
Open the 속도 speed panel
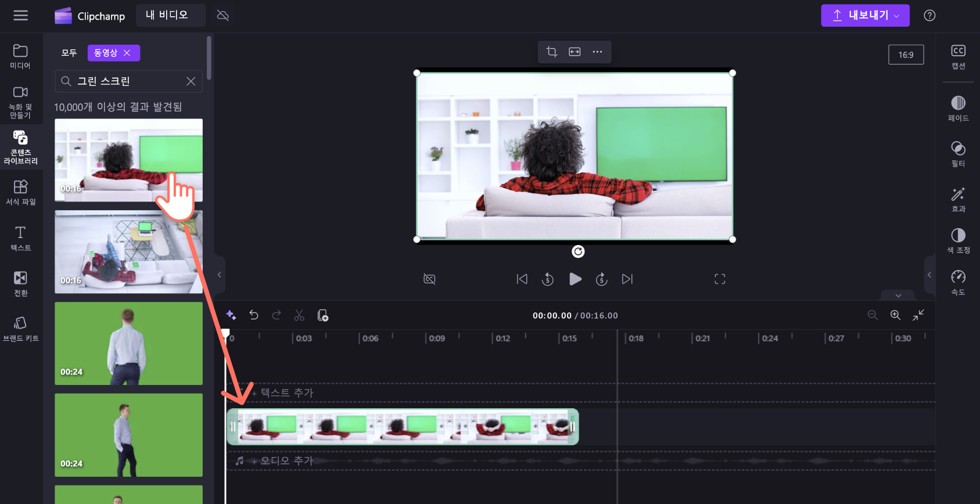pyautogui.click(x=958, y=283)
